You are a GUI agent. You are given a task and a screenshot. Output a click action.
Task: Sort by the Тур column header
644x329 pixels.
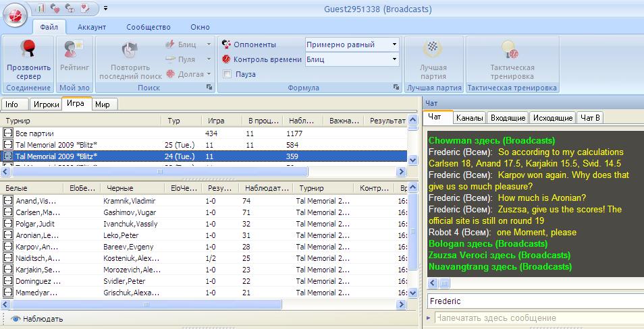[173, 121]
